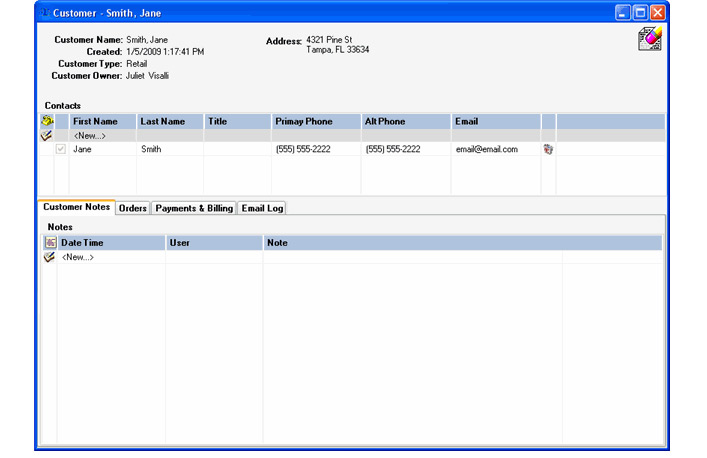Image resolution: width=707 pixels, height=458 pixels.
Task: Add a new note via <New...> row
Action: pos(78,257)
